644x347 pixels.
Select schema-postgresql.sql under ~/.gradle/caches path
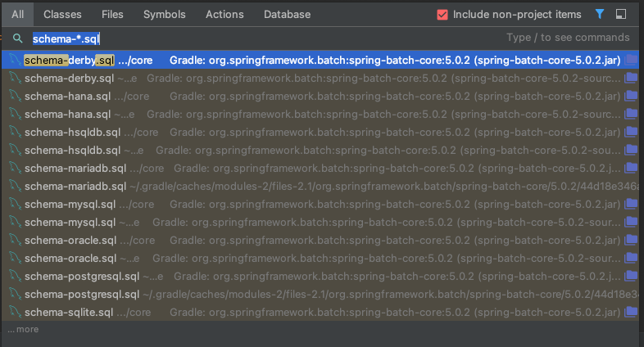pyautogui.click(x=320, y=295)
